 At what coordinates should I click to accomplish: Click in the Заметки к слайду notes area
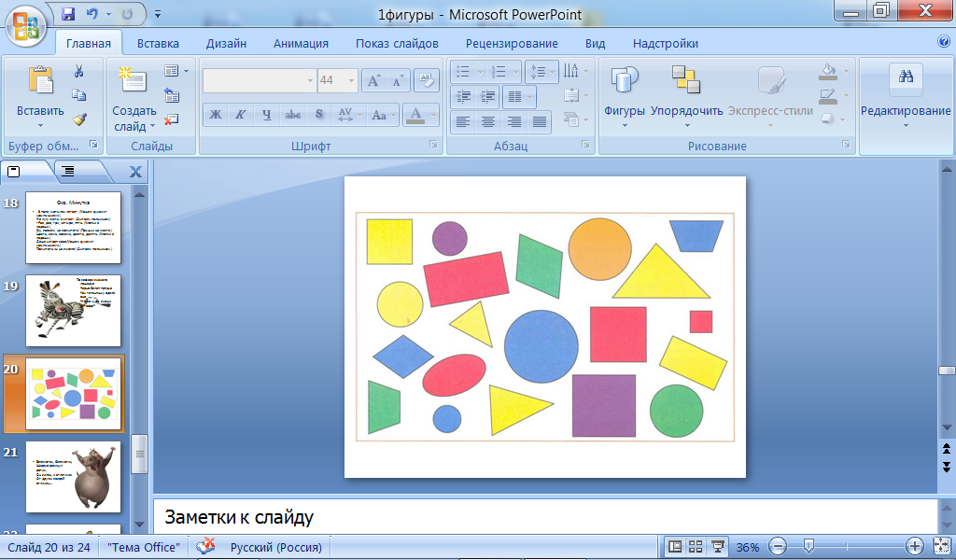pos(544,517)
